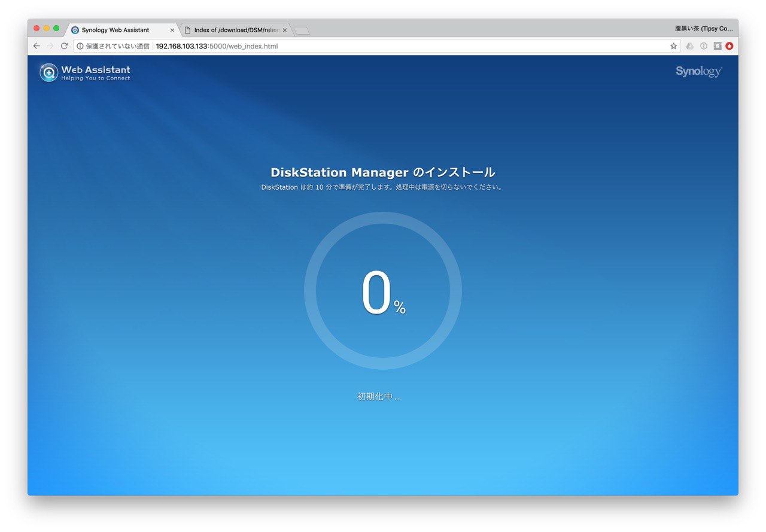
Task: Click the DiskStation Manager のインストール heading
Action: [x=383, y=172]
